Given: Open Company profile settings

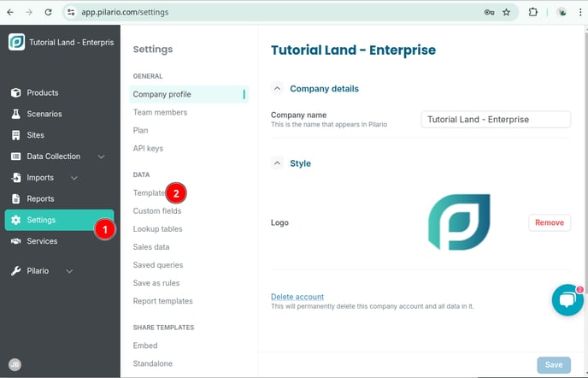Looking at the screenshot, I should point(189,94).
